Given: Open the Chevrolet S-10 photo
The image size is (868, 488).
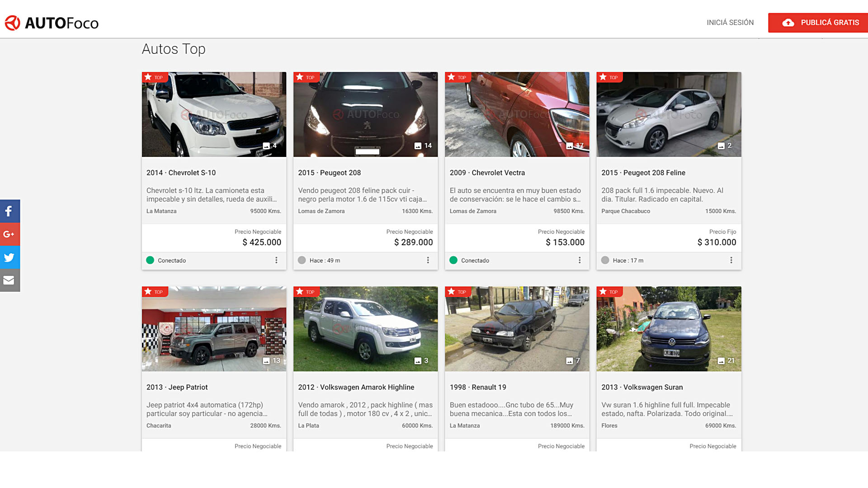Looking at the screenshot, I should (x=214, y=114).
